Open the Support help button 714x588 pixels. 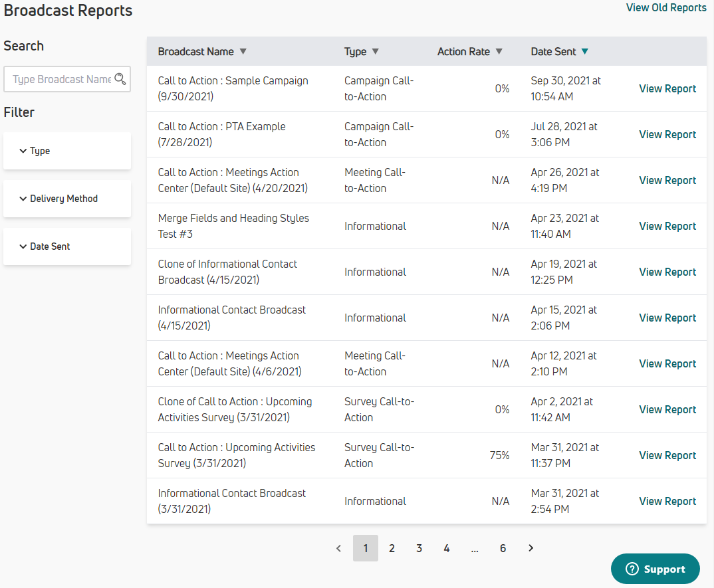655,569
